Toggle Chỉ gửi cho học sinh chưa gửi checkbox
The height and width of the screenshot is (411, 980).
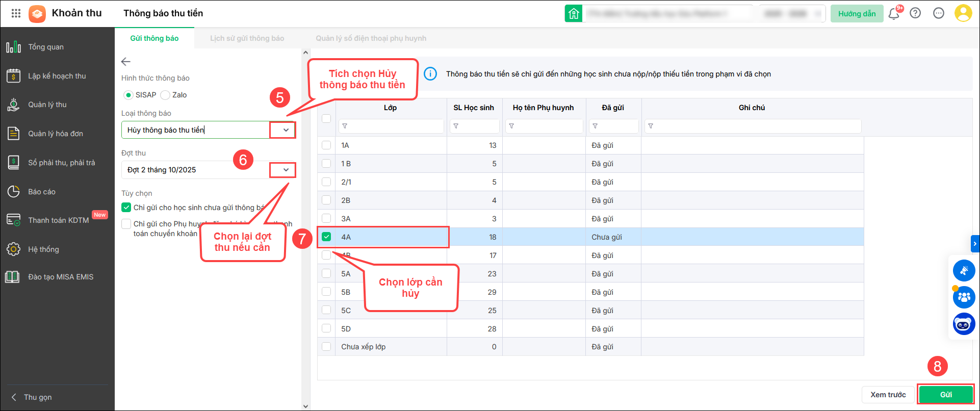click(x=126, y=208)
